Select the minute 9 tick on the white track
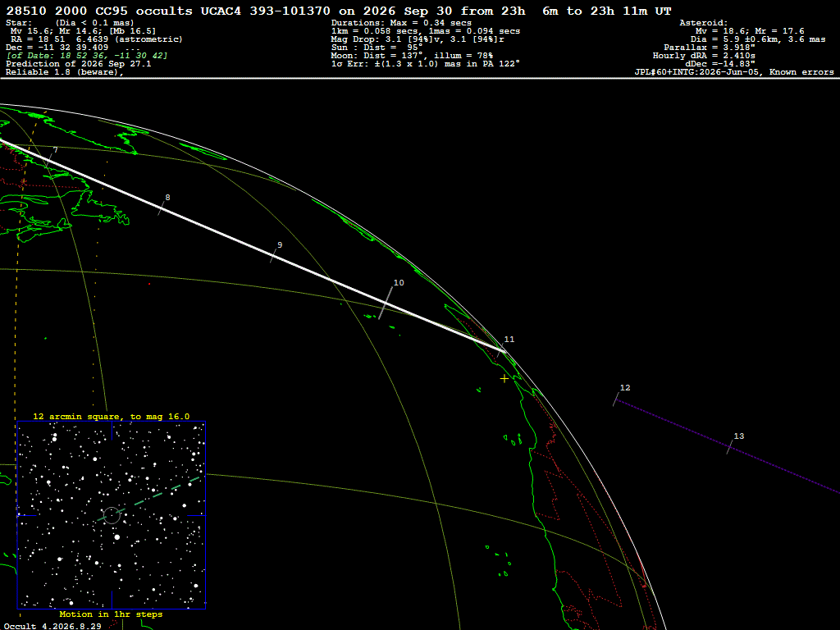The height and width of the screenshot is (630, 840). click(274, 256)
